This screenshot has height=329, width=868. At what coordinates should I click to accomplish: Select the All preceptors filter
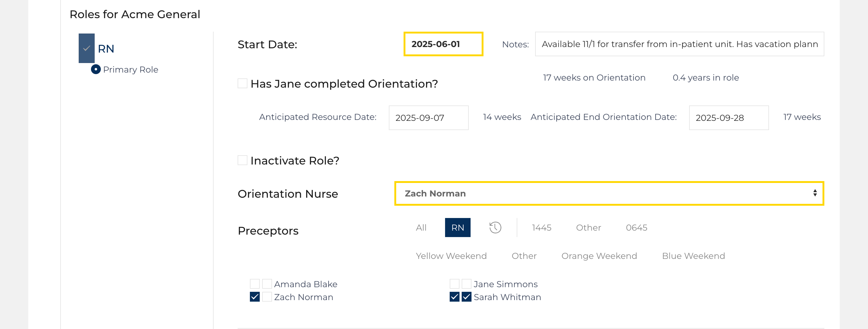click(421, 228)
